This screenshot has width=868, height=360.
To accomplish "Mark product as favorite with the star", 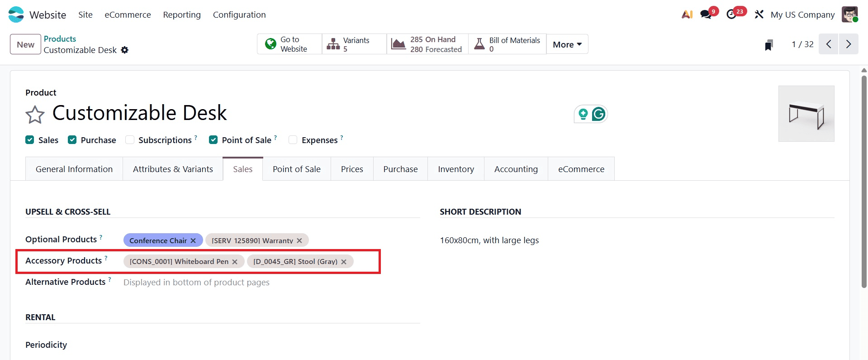I will (35, 114).
